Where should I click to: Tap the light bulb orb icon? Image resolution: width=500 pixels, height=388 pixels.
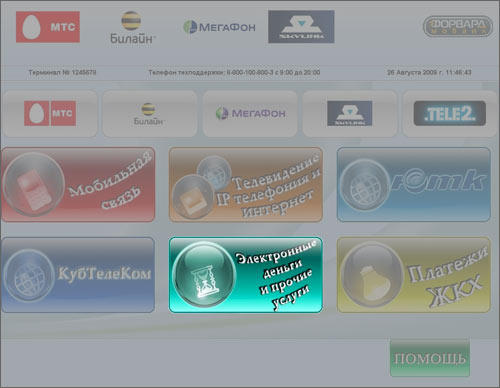pos(372,276)
